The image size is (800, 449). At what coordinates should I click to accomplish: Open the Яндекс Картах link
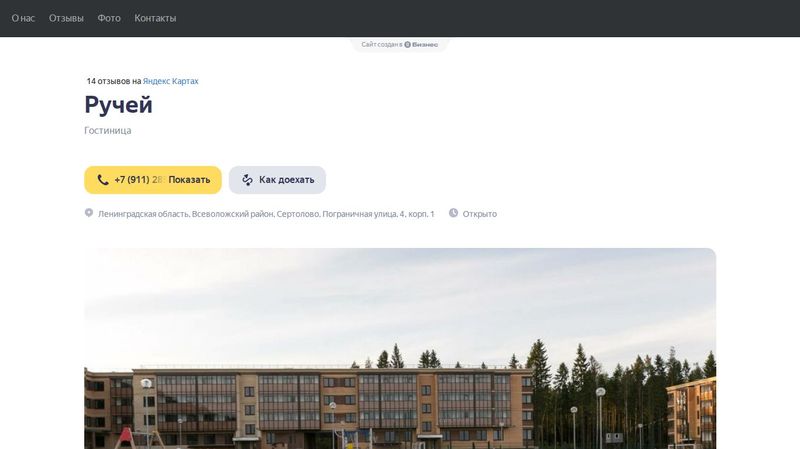pos(170,81)
